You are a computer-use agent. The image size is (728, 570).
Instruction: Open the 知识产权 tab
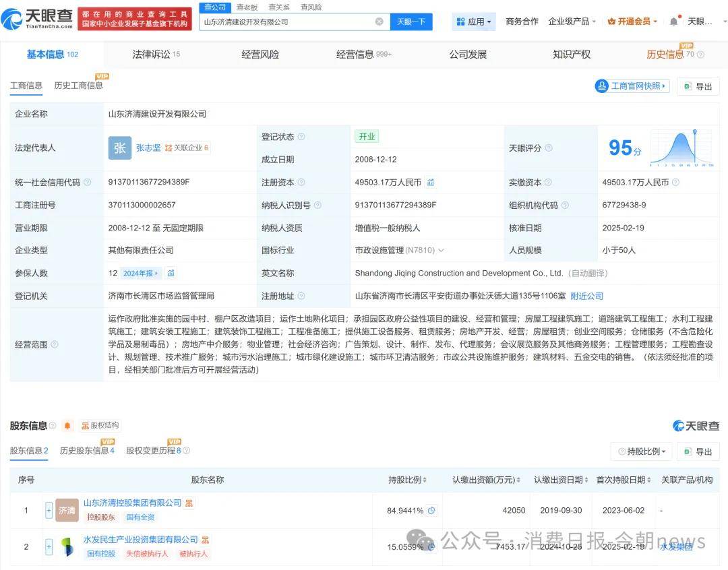pos(572,55)
